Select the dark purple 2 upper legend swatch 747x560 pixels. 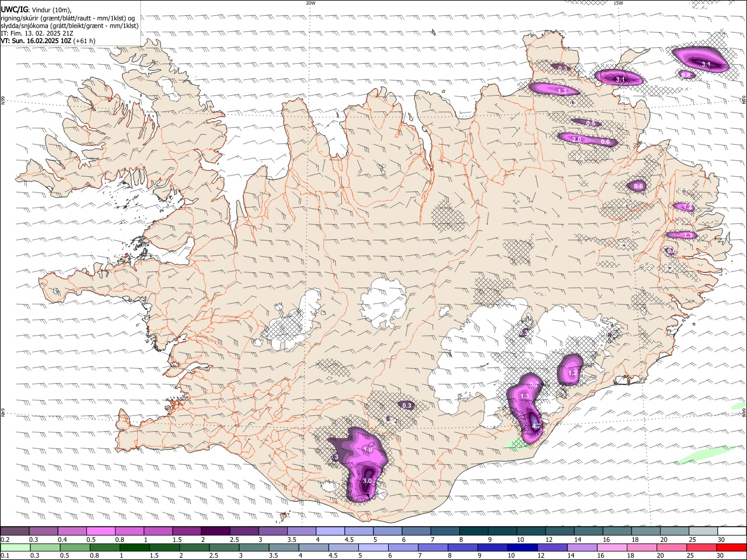[215, 531]
